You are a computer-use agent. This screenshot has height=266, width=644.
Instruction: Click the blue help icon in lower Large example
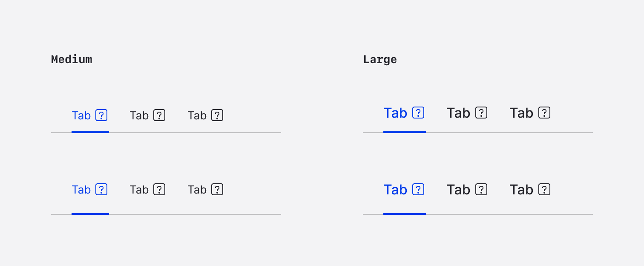click(x=419, y=189)
